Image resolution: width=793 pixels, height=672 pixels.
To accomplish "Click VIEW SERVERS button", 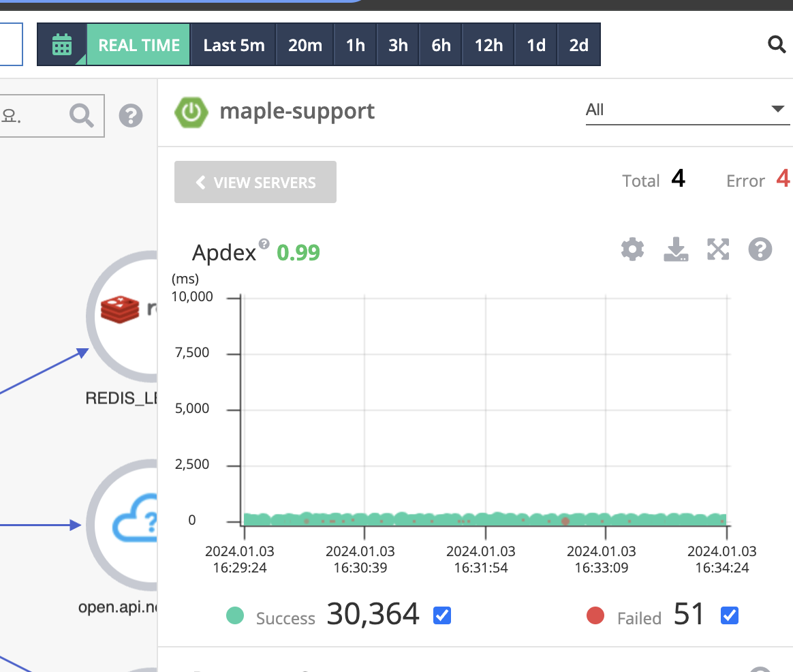I will [255, 182].
